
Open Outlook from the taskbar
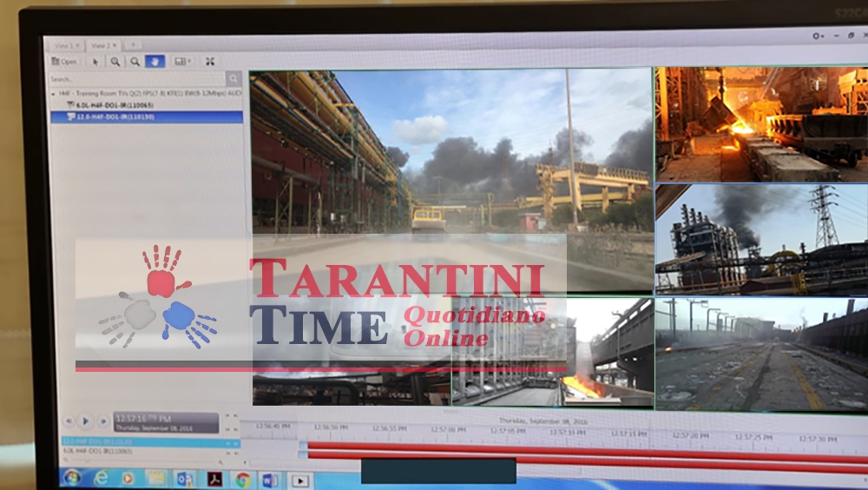pyautogui.click(x=184, y=479)
